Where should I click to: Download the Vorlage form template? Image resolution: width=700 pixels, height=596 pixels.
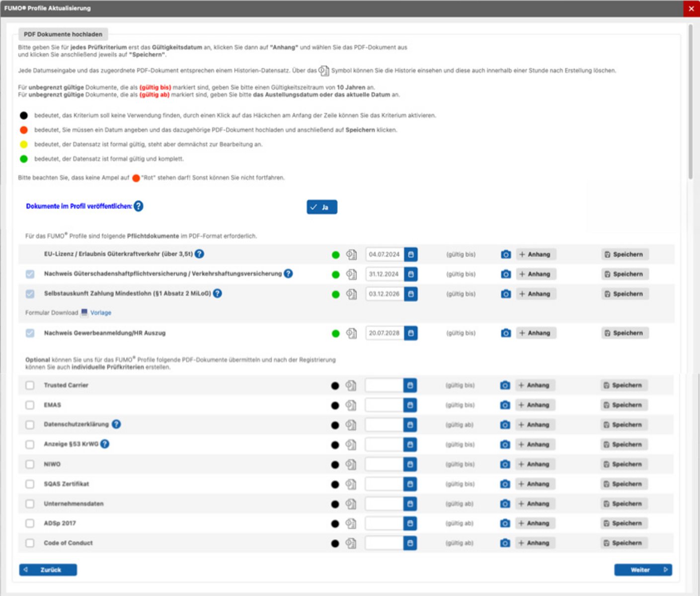(100, 313)
